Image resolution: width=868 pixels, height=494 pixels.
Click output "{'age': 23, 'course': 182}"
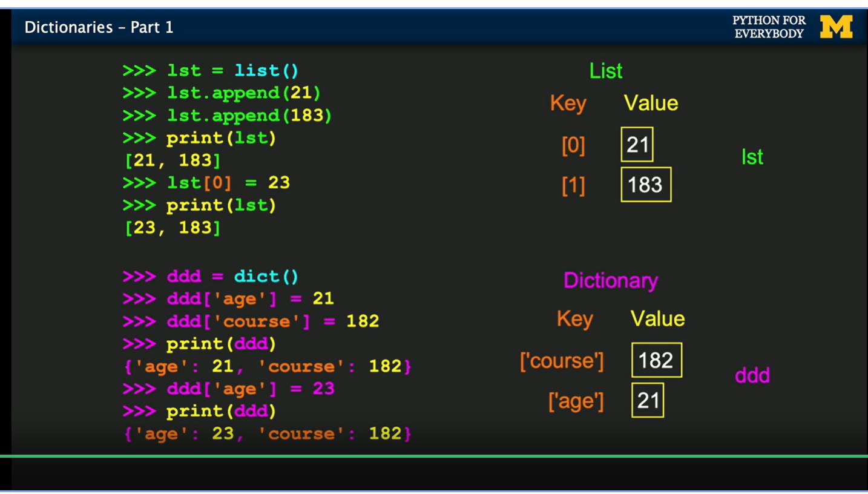268,433
